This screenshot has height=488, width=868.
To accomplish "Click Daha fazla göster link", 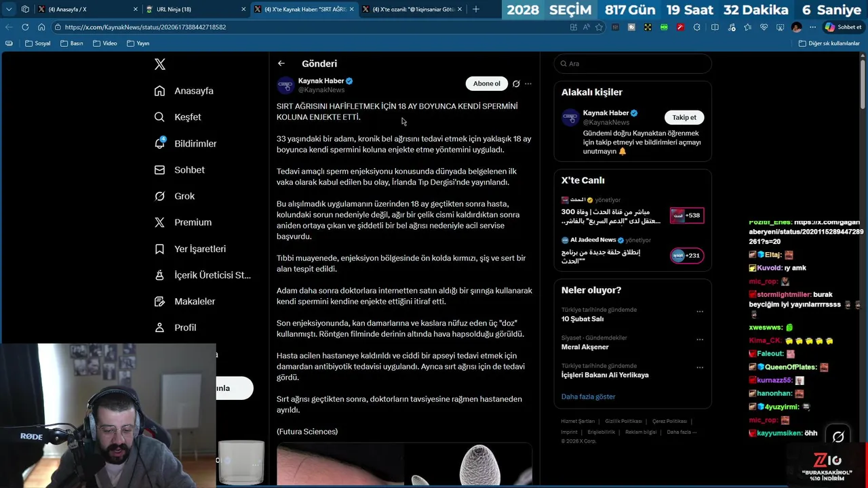I will pos(589,396).
